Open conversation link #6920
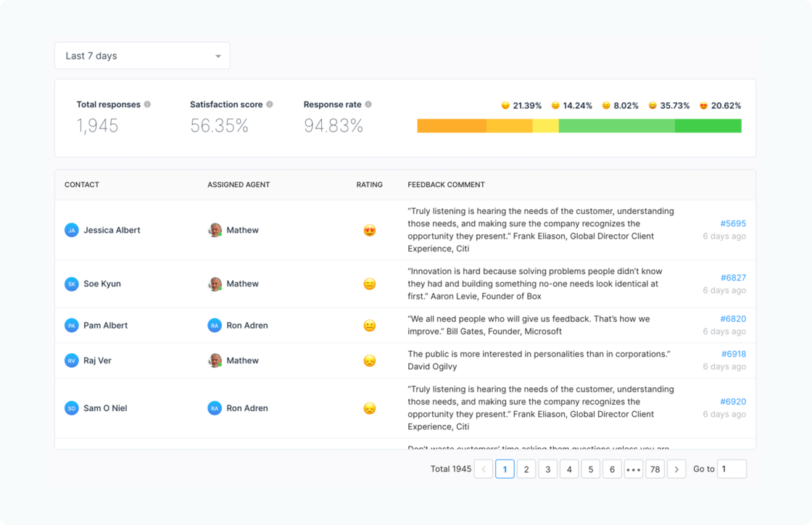812x525 pixels. point(733,402)
